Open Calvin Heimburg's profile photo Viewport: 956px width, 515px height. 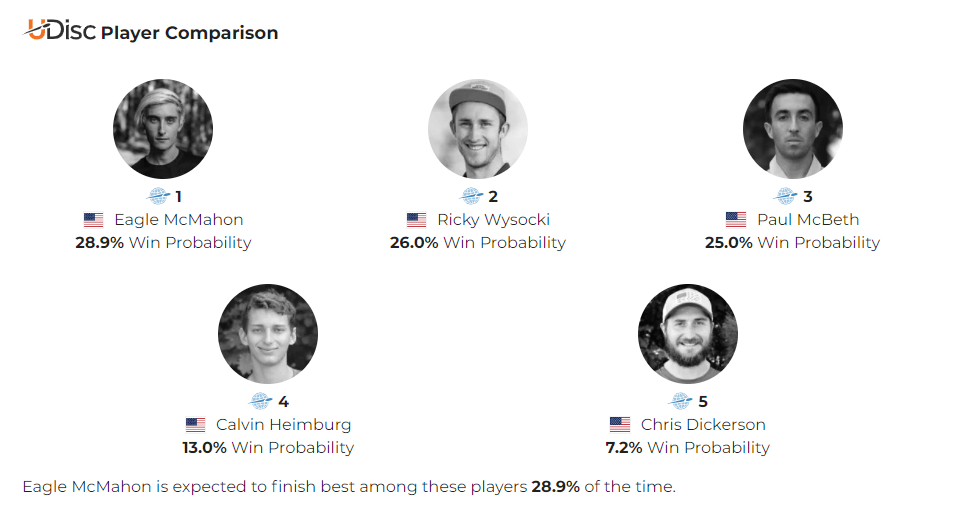pos(268,333)
